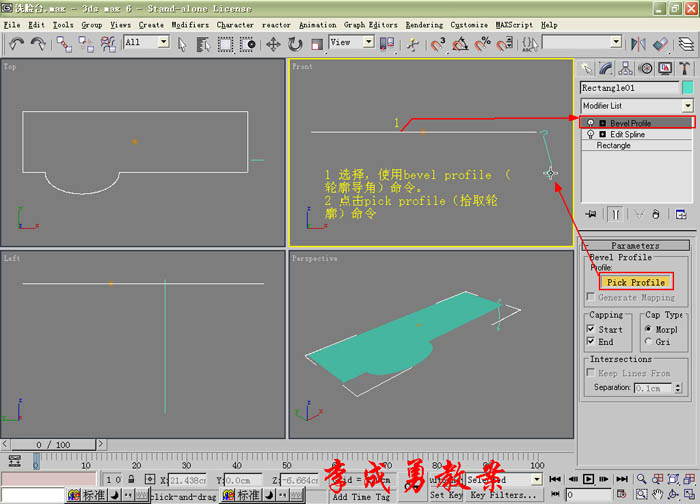This screenshot has height=504, width=700.
Task: Click the Align tool icon
Action: click(660, 44)
